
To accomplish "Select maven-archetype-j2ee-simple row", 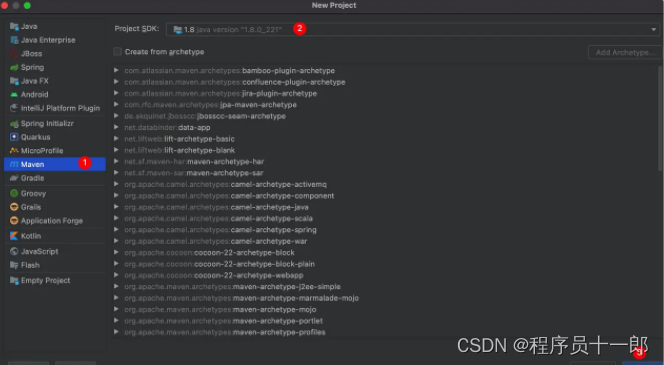I will coord(384,287).
